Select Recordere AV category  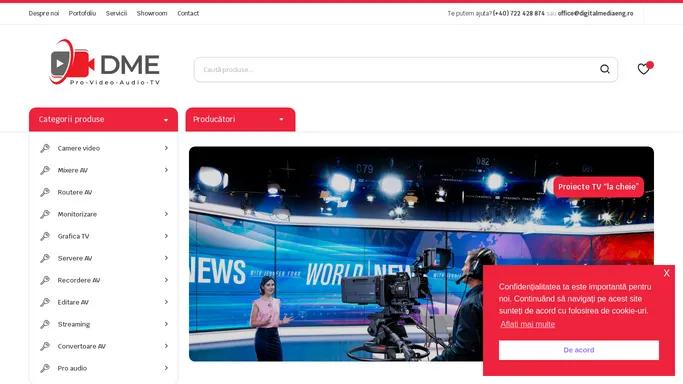pos(79,280)
